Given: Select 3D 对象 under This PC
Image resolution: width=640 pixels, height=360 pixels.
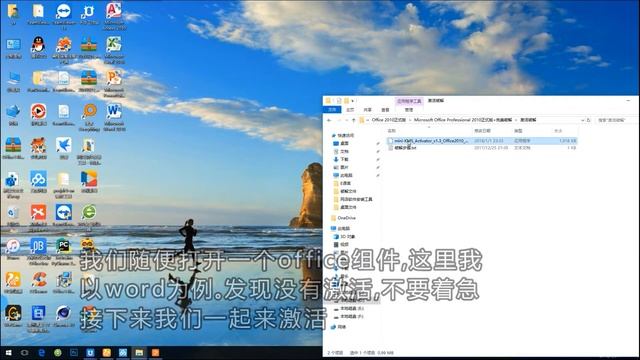Looking at the screenshot, I should [x=345, y=236].
